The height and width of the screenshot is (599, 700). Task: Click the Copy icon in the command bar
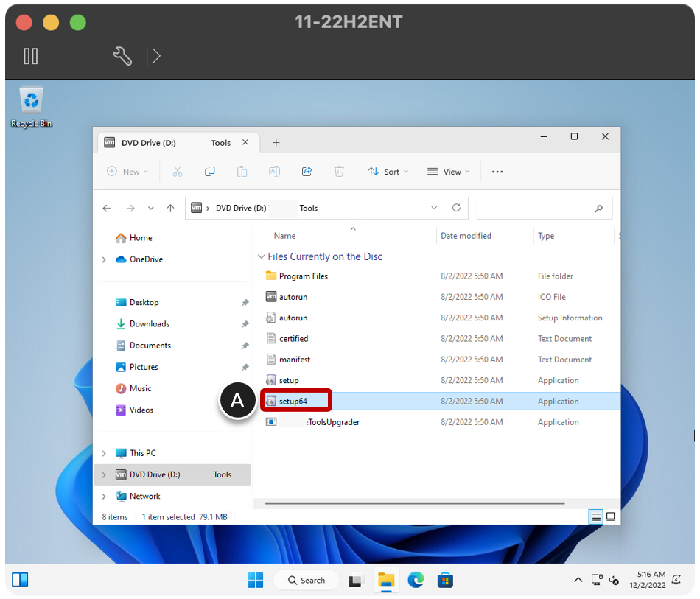pyautogui.click(x=210, y=171)
